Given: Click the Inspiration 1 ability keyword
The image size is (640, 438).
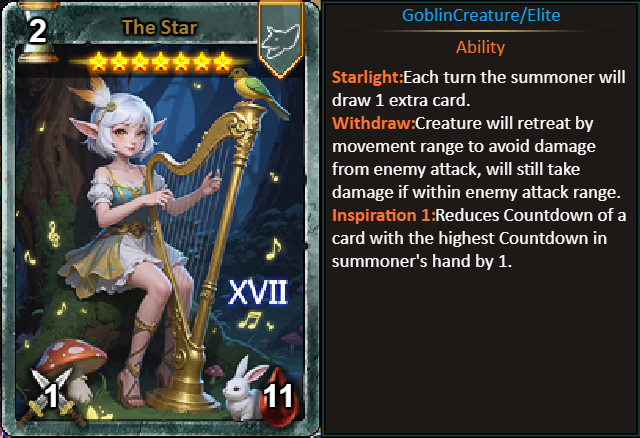Looking at the screenshot, I should pos(384,215).
